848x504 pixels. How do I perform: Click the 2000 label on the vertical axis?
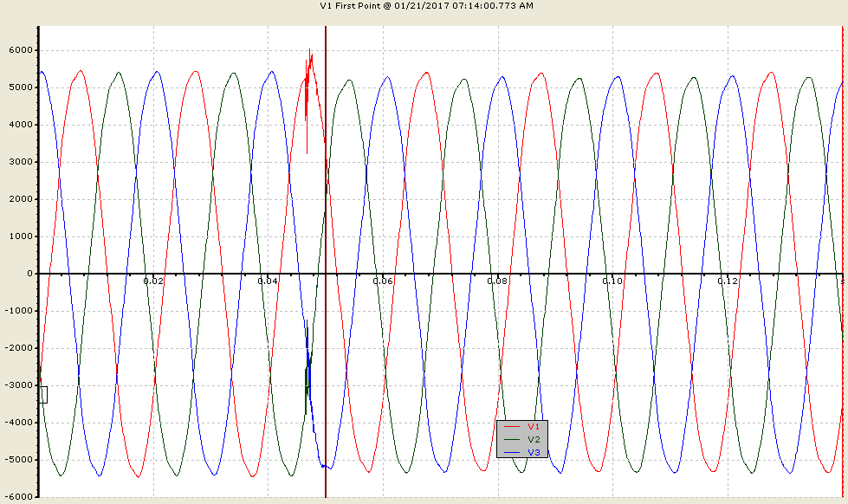click(x=21, y=199)
